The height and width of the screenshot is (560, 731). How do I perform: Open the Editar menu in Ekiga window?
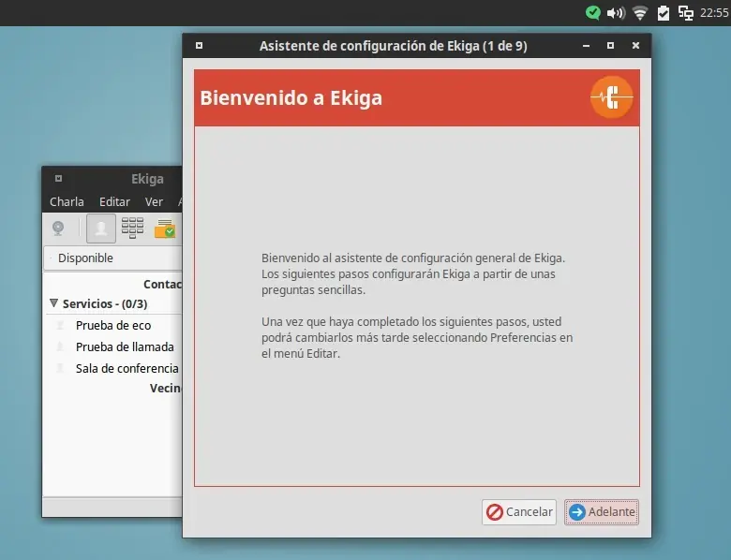[x=114, y=201]
